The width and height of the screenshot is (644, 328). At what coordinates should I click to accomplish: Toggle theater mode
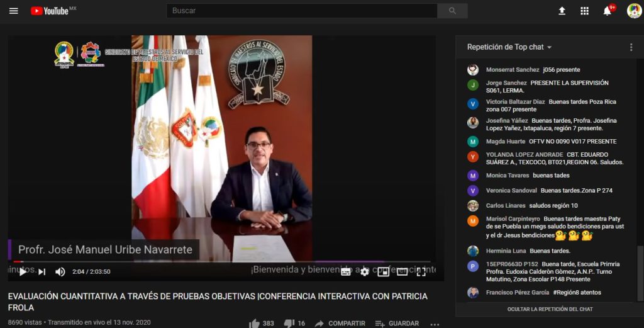(402, 272)
